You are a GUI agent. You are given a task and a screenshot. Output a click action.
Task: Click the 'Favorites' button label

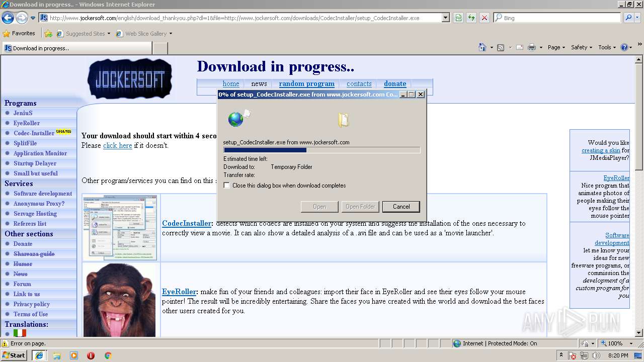[24, 34]
